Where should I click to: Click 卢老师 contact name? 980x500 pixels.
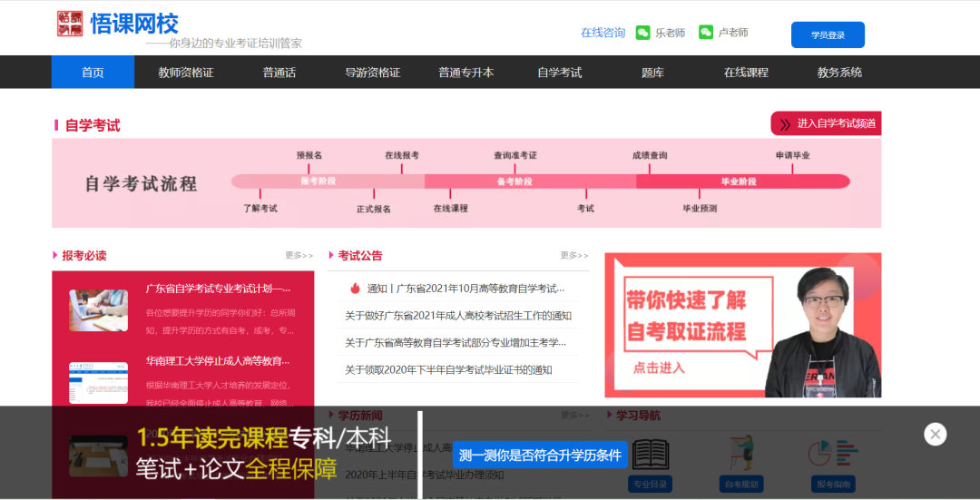click(x=733, y=33)
